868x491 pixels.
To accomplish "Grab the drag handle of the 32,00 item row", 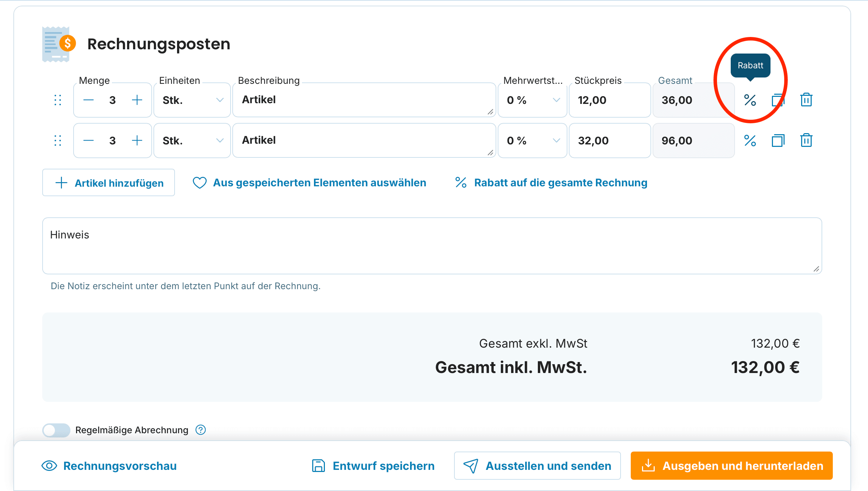I will click(58, 141).
